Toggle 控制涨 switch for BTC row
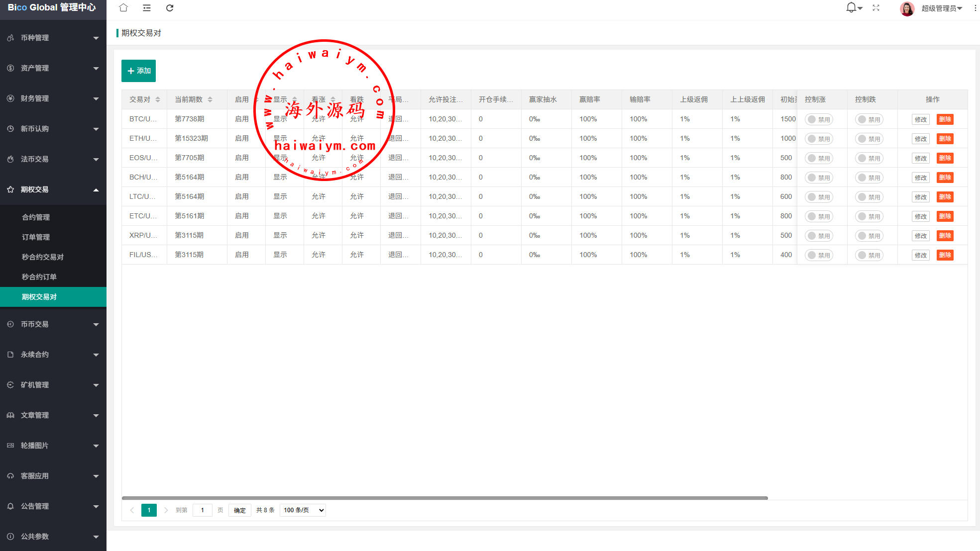The height and width of the screenshot is (551, 980). (818, 119)
